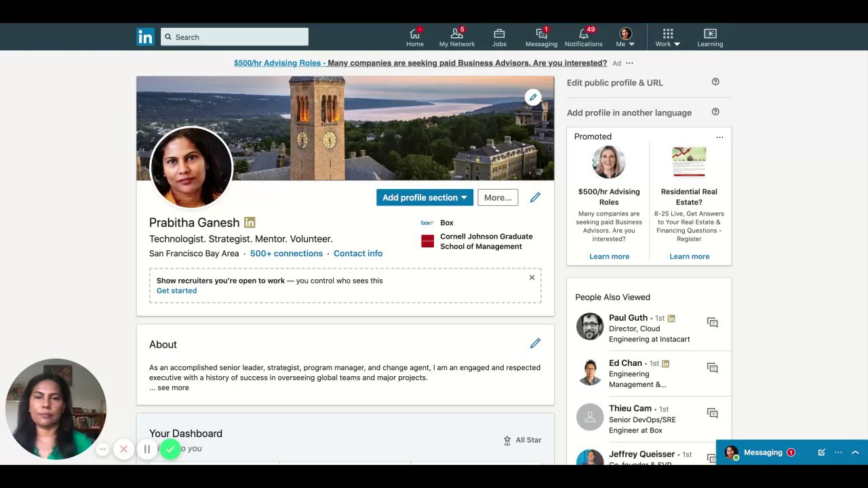
Task: Click the webcam bubble overlay
Action: [56, 409]
